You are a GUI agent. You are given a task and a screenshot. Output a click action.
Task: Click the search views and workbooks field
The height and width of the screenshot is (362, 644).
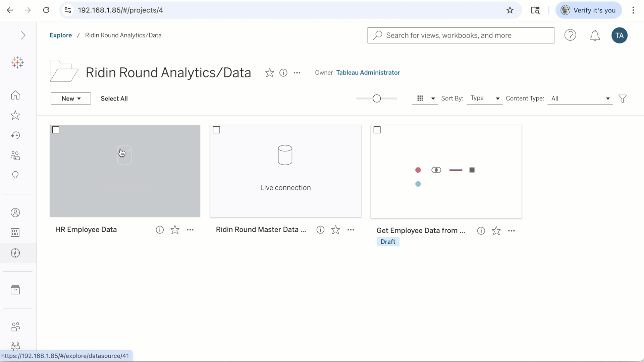click(x=461, y=35)
